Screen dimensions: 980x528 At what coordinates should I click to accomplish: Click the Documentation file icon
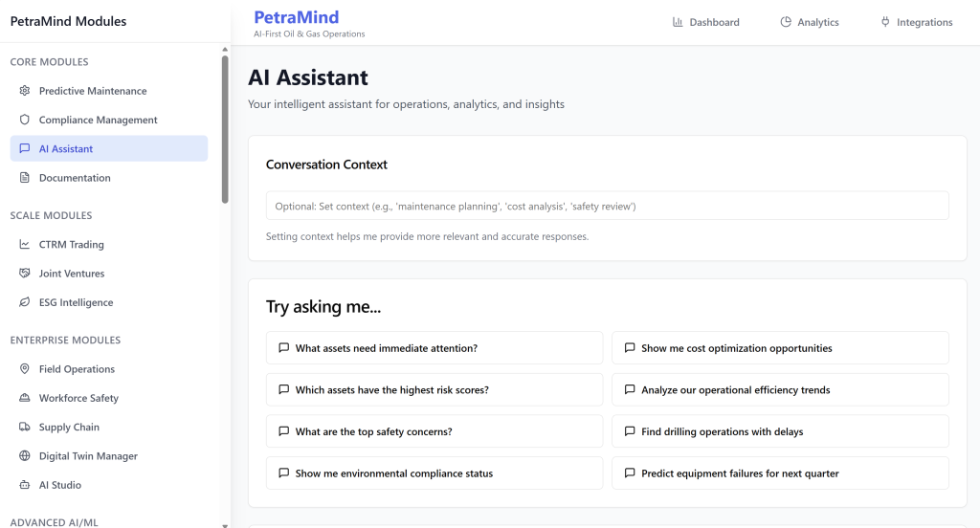pos(25,178)
